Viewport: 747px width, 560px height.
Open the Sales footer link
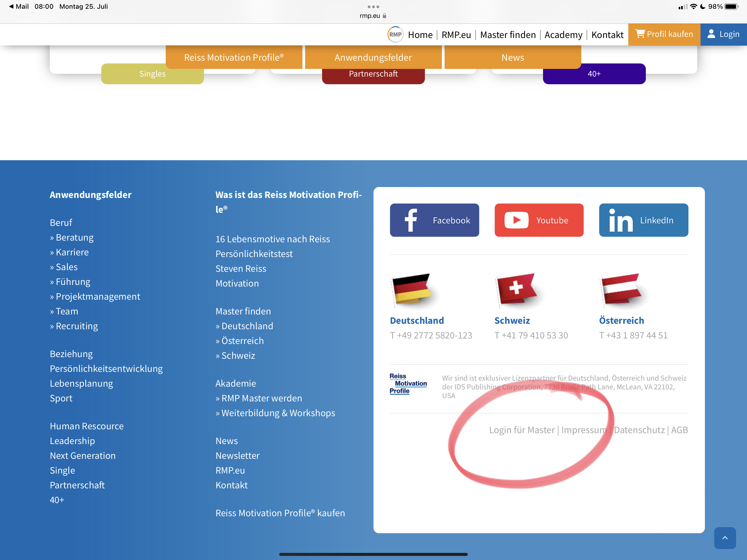64,267
